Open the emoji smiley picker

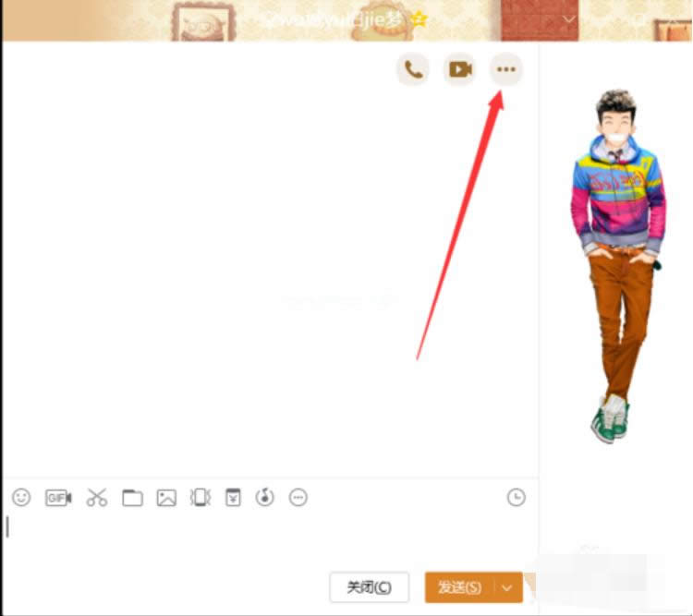click(21, 498)
